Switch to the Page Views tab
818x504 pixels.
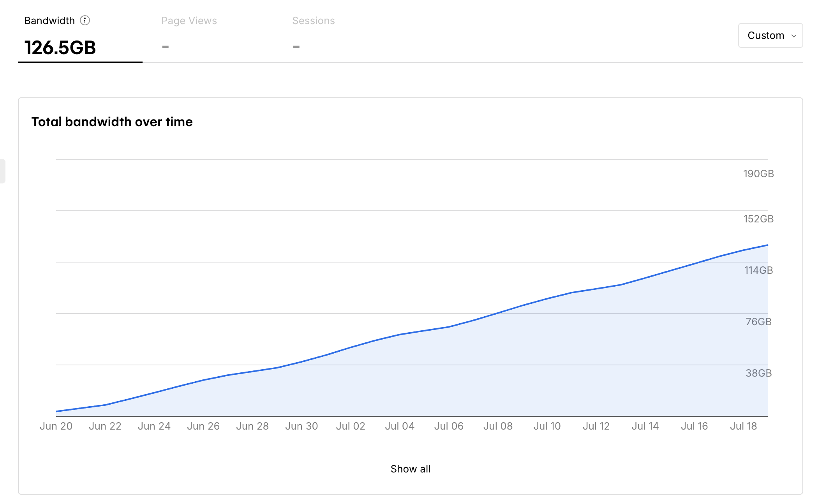189,21
